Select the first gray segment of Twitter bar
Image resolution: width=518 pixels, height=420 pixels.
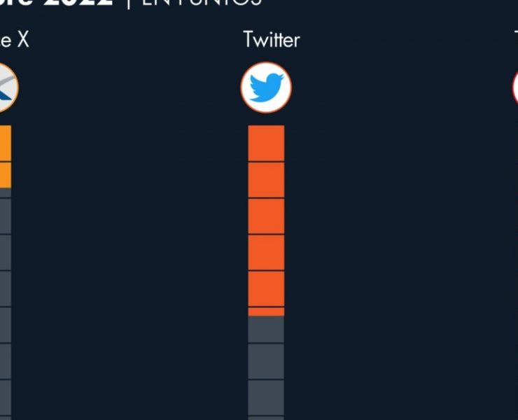(x=266, y=330)
